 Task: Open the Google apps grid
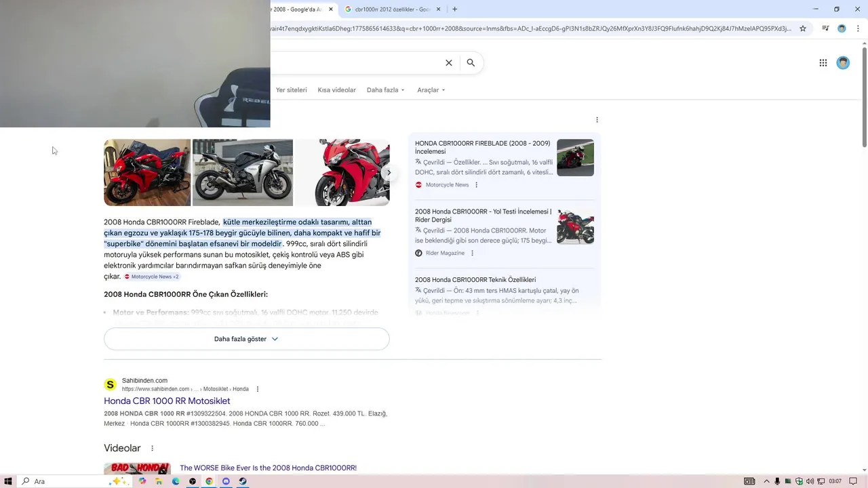pos(823,63)
